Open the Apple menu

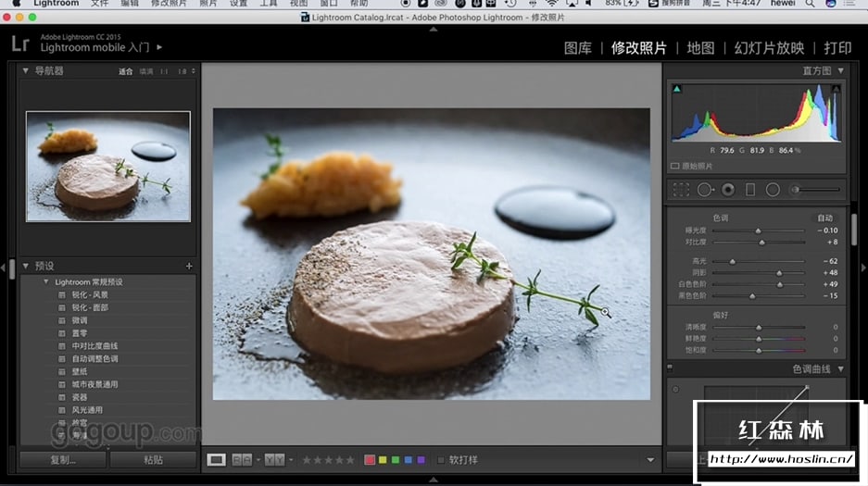[x=17, y=4]
